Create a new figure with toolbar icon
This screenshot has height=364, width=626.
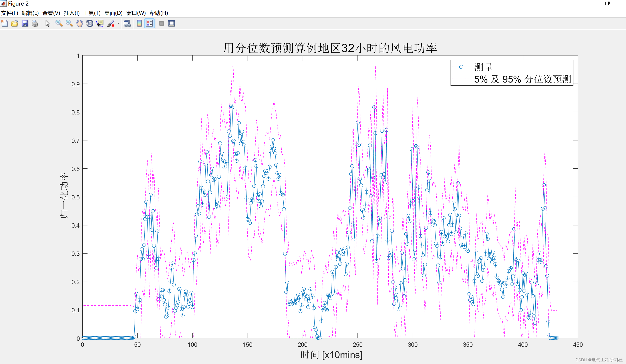(x=4, y=24)
